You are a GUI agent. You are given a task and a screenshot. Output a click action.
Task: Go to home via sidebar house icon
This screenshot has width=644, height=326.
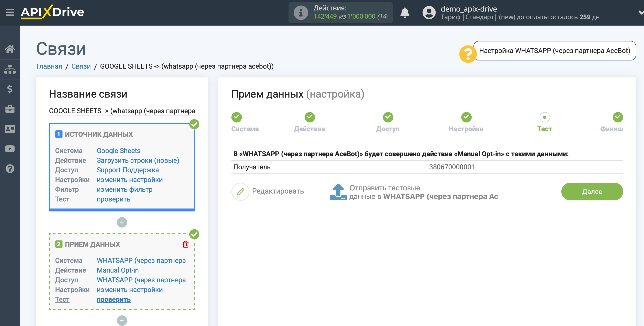click(x=10, y=49)
